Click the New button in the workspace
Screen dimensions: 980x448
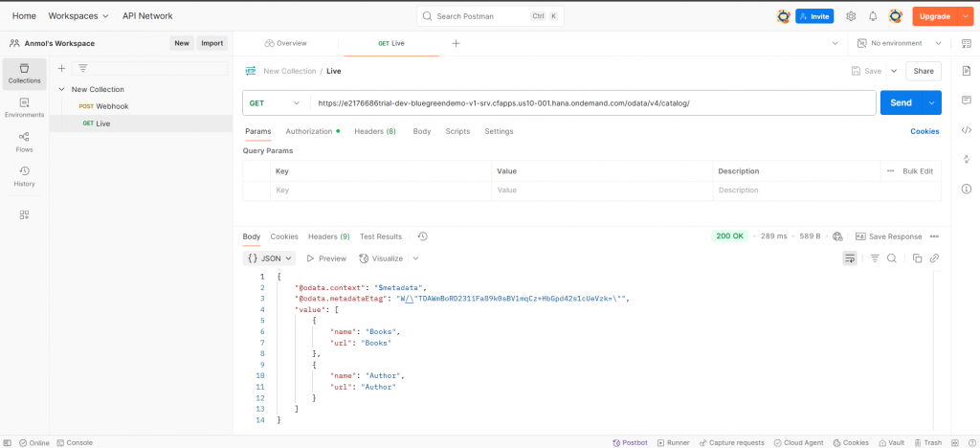click(181, 43)
